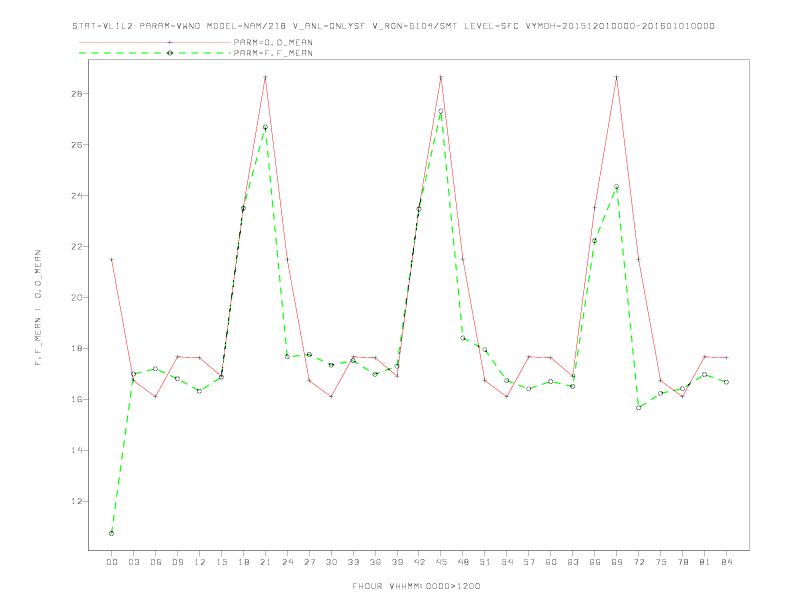Click the x-axis tick label 33
The height and width of the screenshot is (612, 792).
[353, 562]
